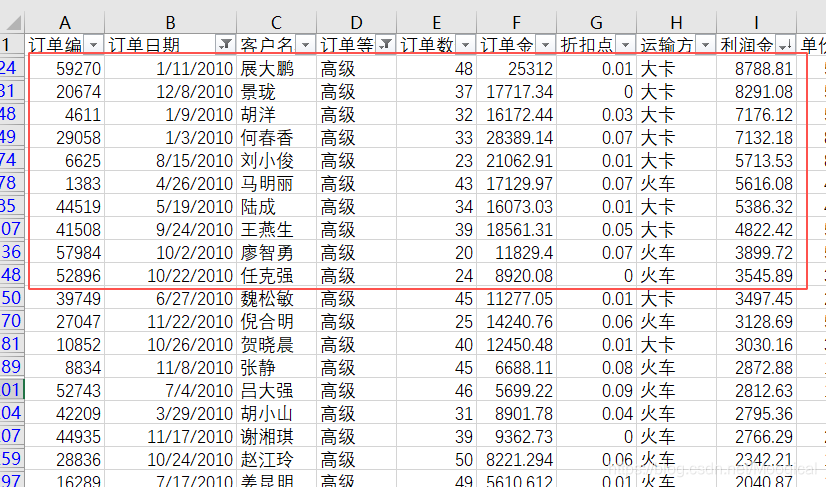Select customer name 吕大强
Screen dimensions: 826x487
click(267, 391)
